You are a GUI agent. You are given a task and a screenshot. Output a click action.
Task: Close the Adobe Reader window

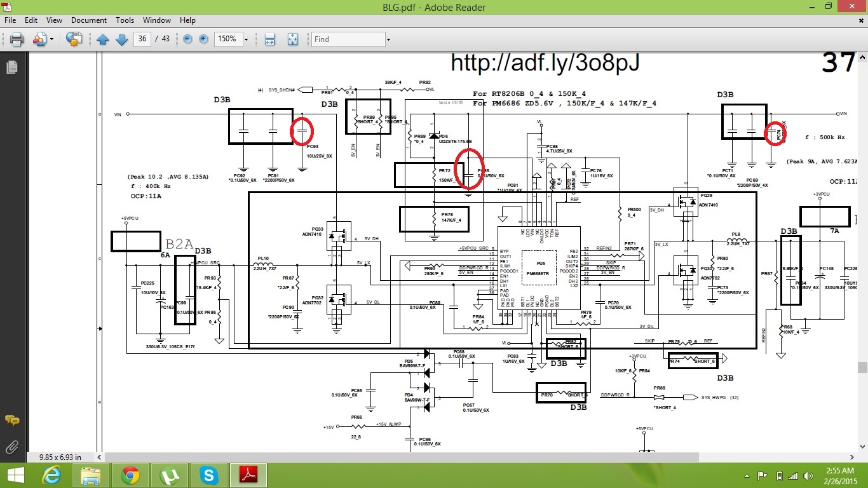(852, 7)
